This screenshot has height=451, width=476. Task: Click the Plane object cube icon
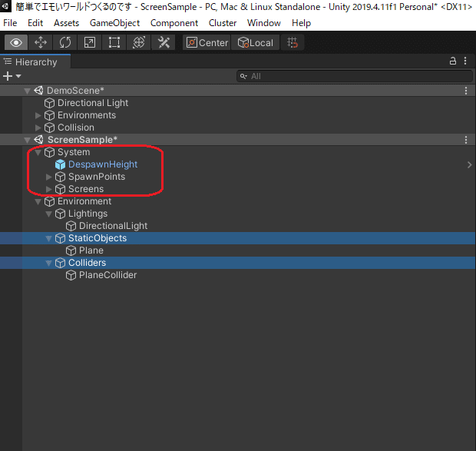[x=71, y=250]
